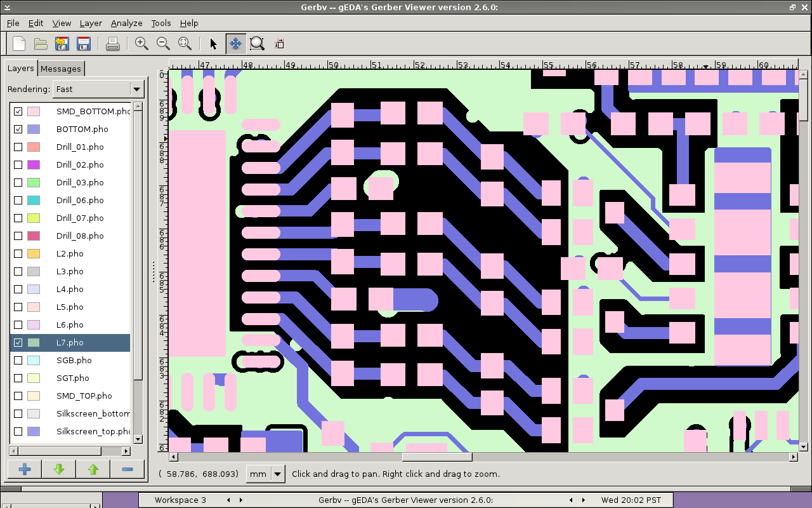The image size is (812, 508).
Task: Activate the Measure tool icon
Action: click(279, 44)
